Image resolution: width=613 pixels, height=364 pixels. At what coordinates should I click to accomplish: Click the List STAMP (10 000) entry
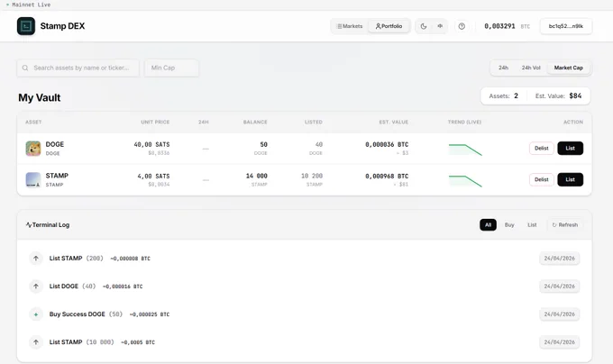(x=304, y=342)
